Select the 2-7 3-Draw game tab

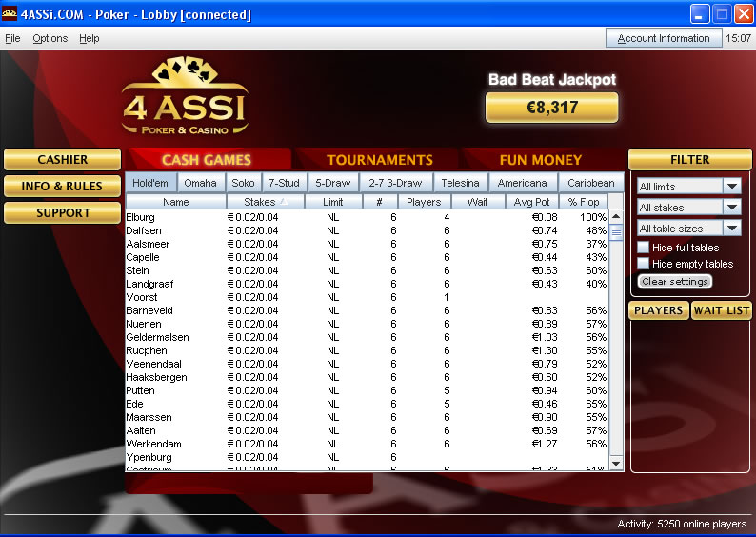[x=395, y=183]
